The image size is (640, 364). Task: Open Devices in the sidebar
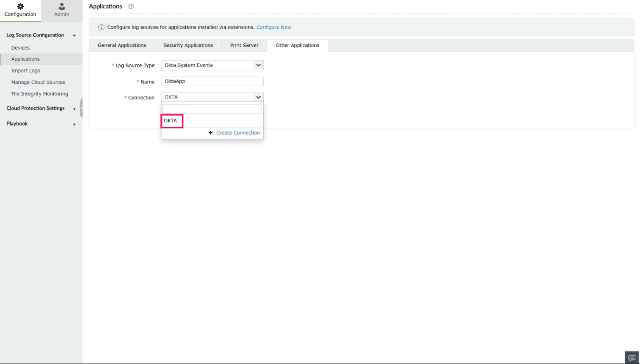pyautogui.click(x=20, y=48)
